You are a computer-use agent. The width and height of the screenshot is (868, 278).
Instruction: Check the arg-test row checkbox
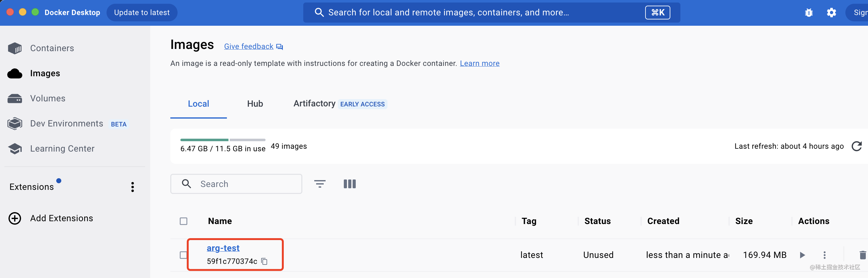(x=183, y=255)
